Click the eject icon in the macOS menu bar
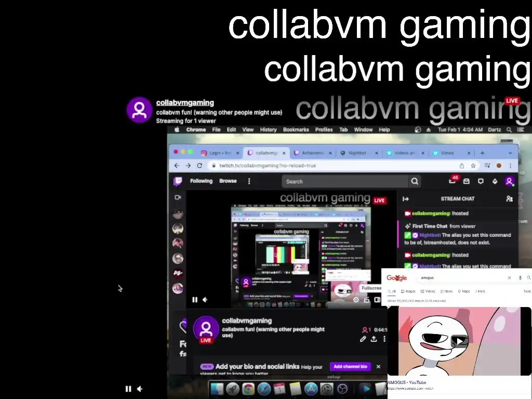 (x=429, y=129)
